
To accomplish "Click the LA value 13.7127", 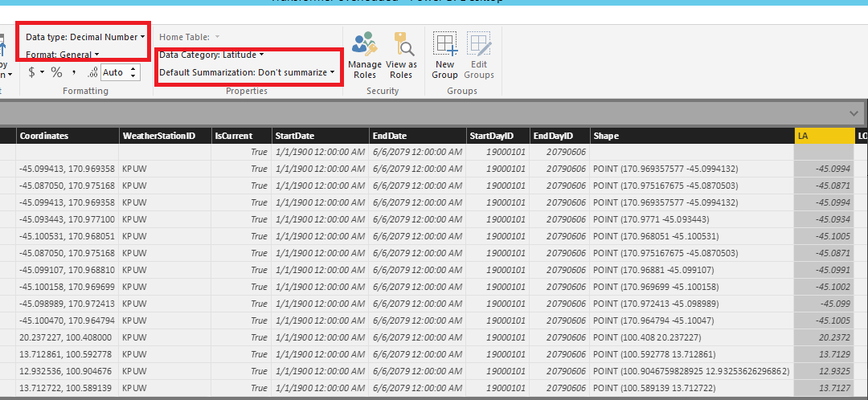I will point(825,388).
